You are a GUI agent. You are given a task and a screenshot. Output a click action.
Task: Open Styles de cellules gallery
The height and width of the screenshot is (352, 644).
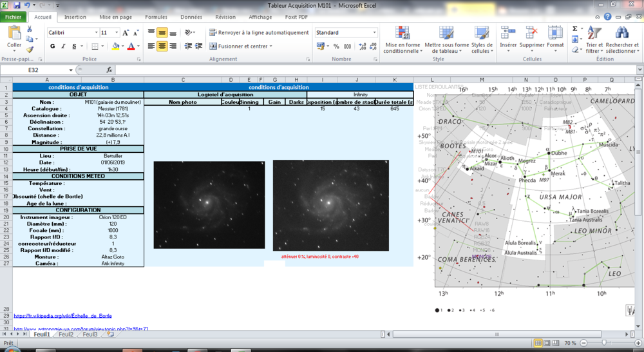click(x=481, y=39)
